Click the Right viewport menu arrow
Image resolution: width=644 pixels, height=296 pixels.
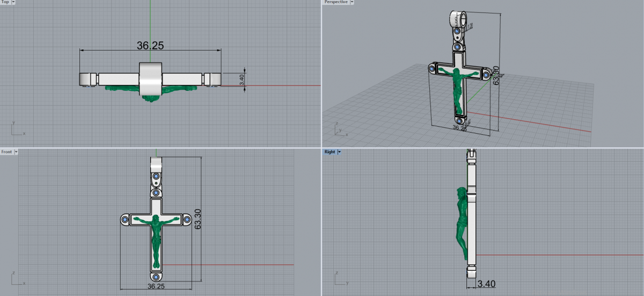pos(339,152)
